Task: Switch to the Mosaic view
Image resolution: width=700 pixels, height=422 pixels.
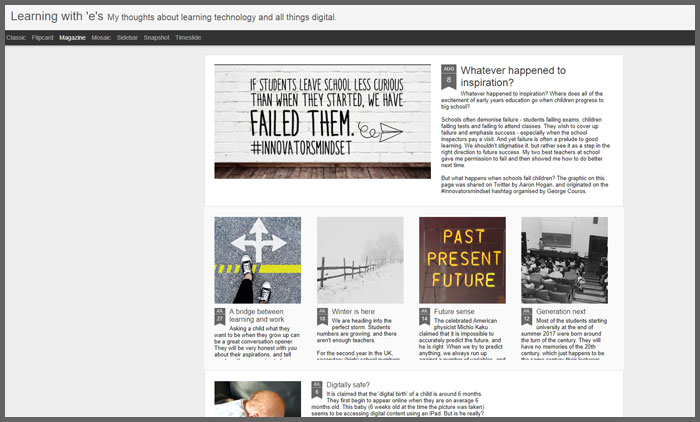Action: 101,38
